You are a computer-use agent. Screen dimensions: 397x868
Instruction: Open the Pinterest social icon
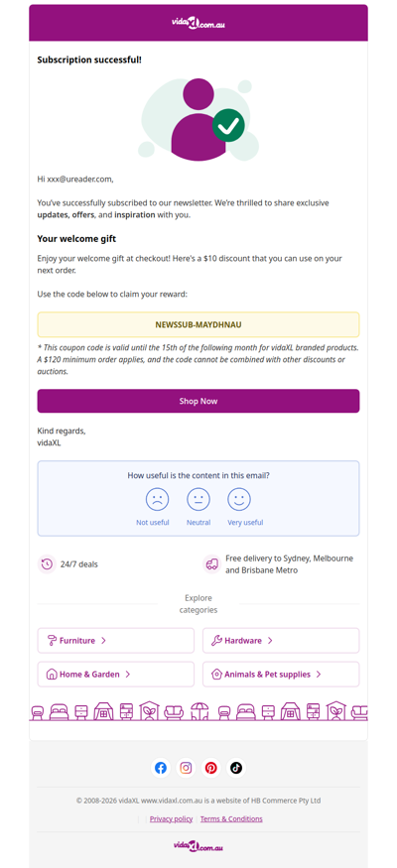pyautogui.click(x=211, y=768)
